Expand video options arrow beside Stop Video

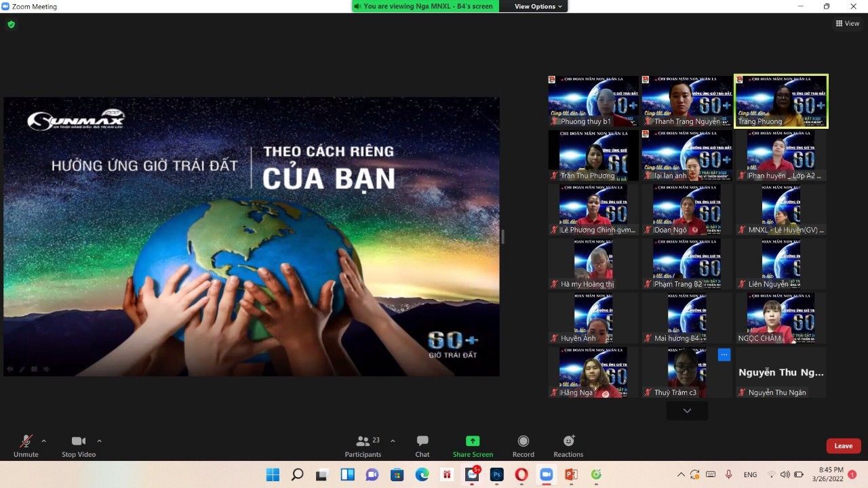[x=100, y=441]
